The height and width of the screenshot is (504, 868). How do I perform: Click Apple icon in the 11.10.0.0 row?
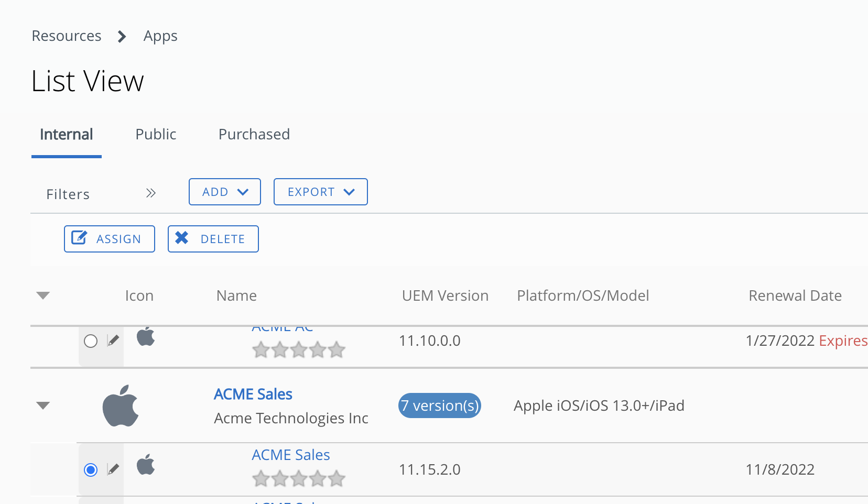pyautogui.click(x=146, y=337)
